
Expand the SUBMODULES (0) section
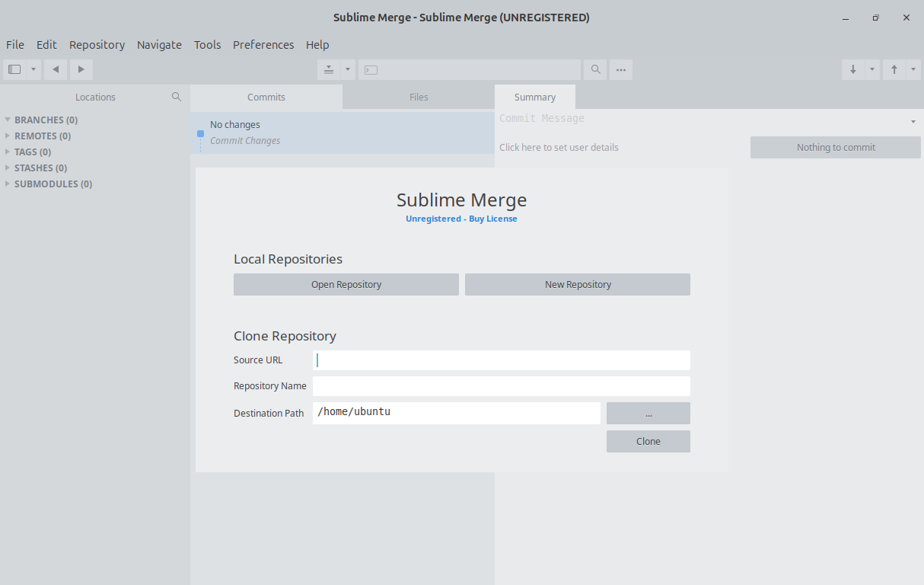[8, 184]
